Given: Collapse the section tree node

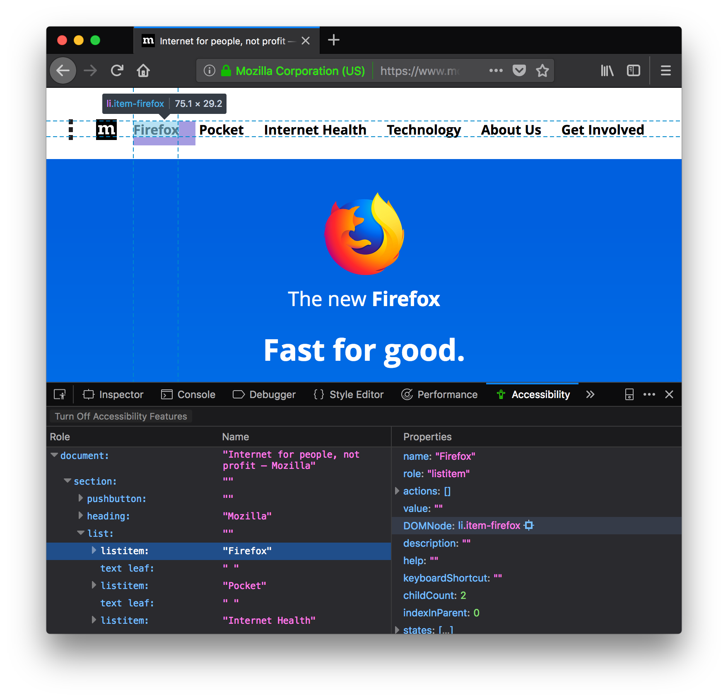Looking at the screenshot, I should (67, 480).
